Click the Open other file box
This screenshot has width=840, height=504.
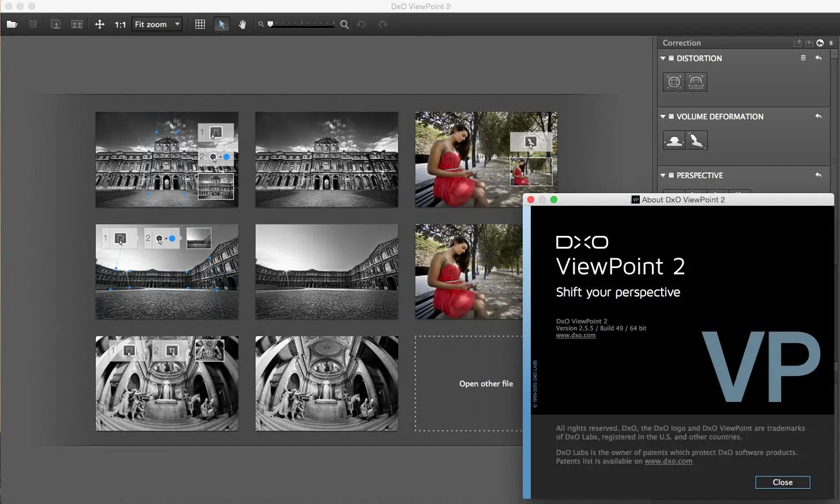(469, 383)
